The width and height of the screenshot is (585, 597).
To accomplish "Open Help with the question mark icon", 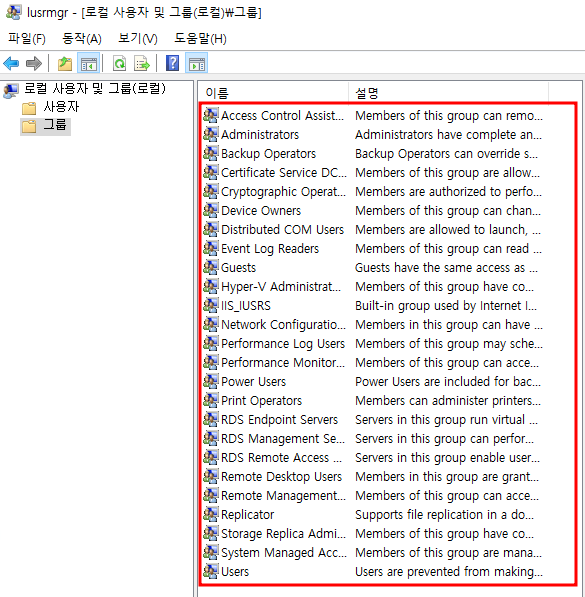I will click(x=173, y=63).
